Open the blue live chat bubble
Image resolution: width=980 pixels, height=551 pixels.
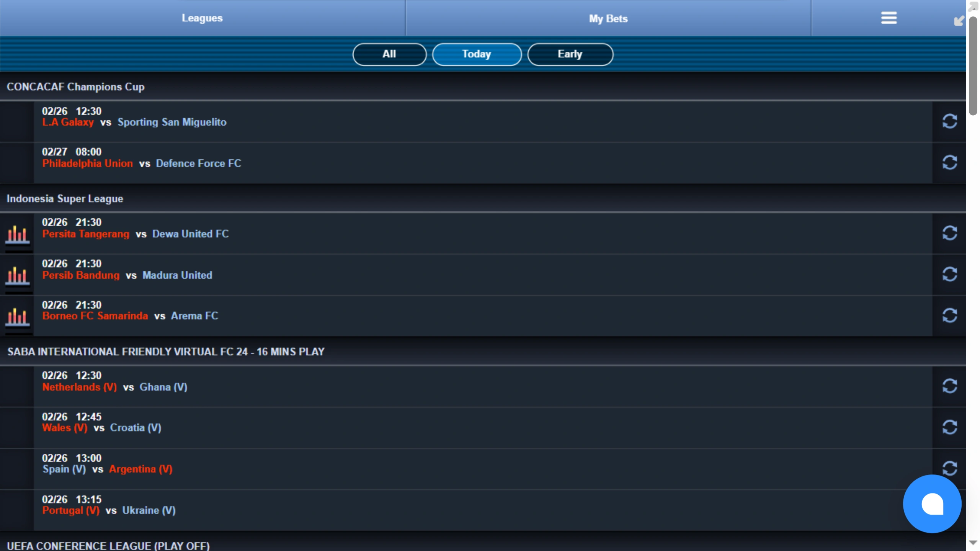click(932, 504)
